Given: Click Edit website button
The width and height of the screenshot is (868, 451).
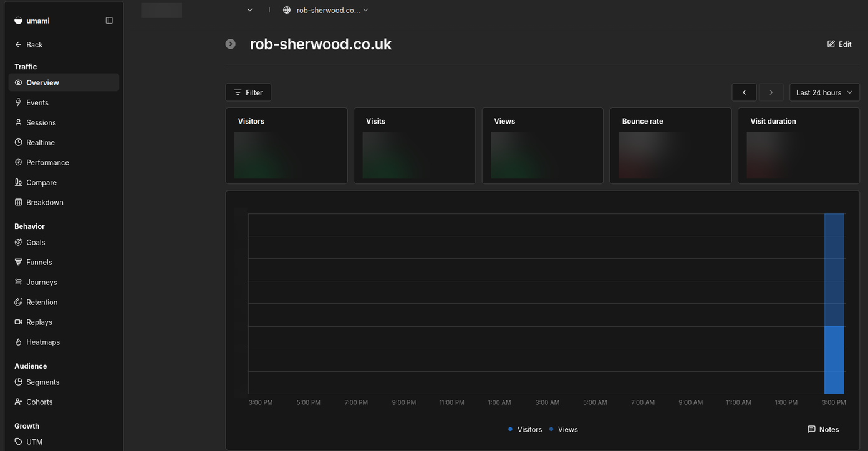Looking at the screenshot, I should point(839,44).
